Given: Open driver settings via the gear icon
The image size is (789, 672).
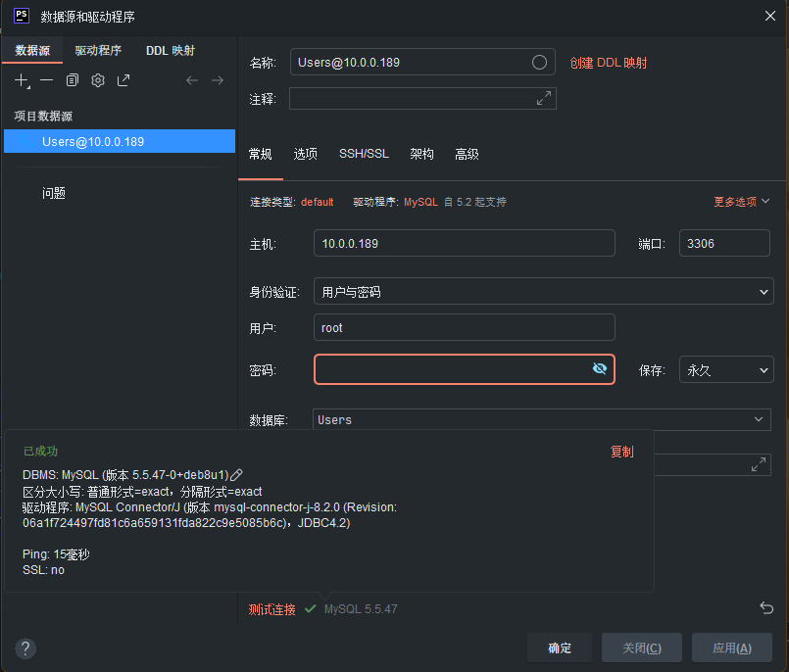Looking at the screenshot, I should click(98, 80).
